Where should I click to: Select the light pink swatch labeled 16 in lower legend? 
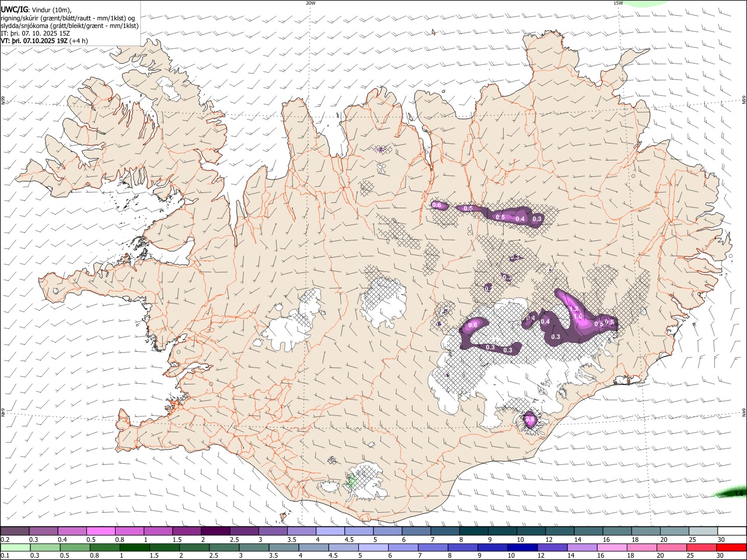point(612,547)
